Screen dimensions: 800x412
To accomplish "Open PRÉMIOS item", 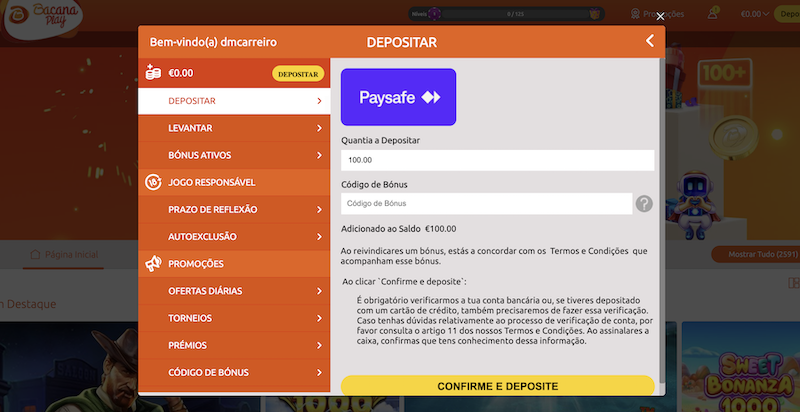I will (x=234, y=345).
